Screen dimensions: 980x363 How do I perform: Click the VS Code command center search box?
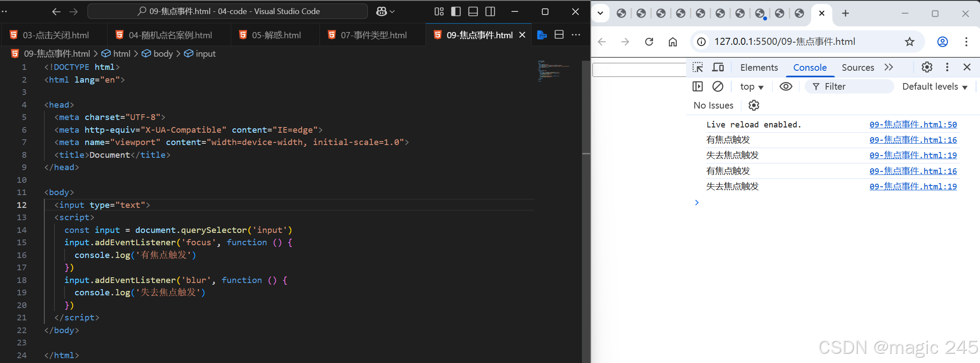[x=228, y=11]
